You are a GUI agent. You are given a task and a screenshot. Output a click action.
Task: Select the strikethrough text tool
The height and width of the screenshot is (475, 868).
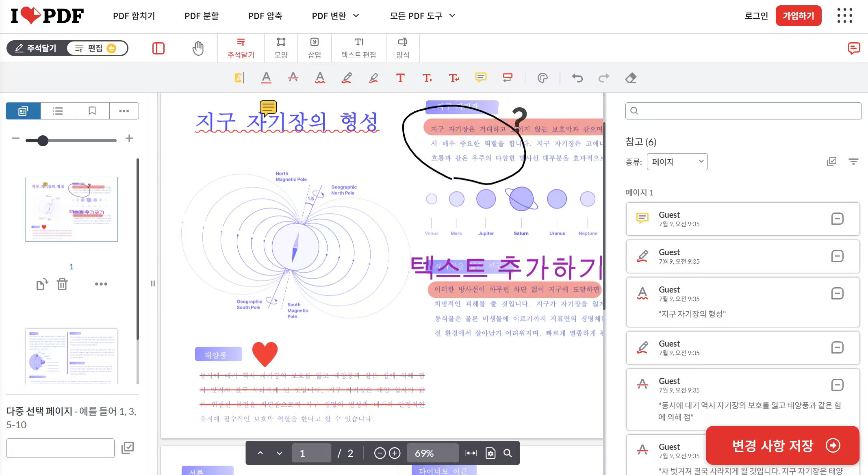293,78
